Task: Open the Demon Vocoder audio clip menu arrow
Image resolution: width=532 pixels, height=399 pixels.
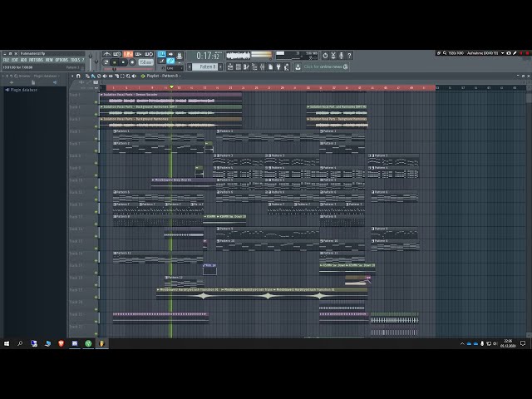Action: [101, 95]
